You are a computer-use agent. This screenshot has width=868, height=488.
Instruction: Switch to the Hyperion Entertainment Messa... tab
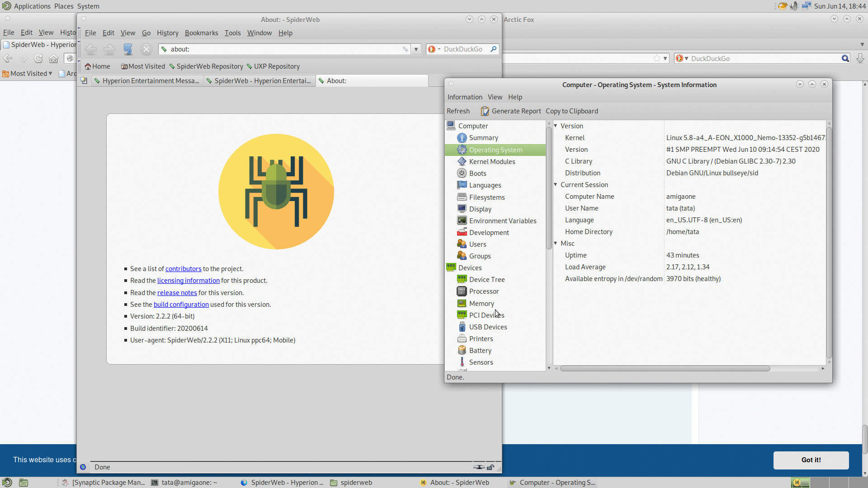(146, 81)
